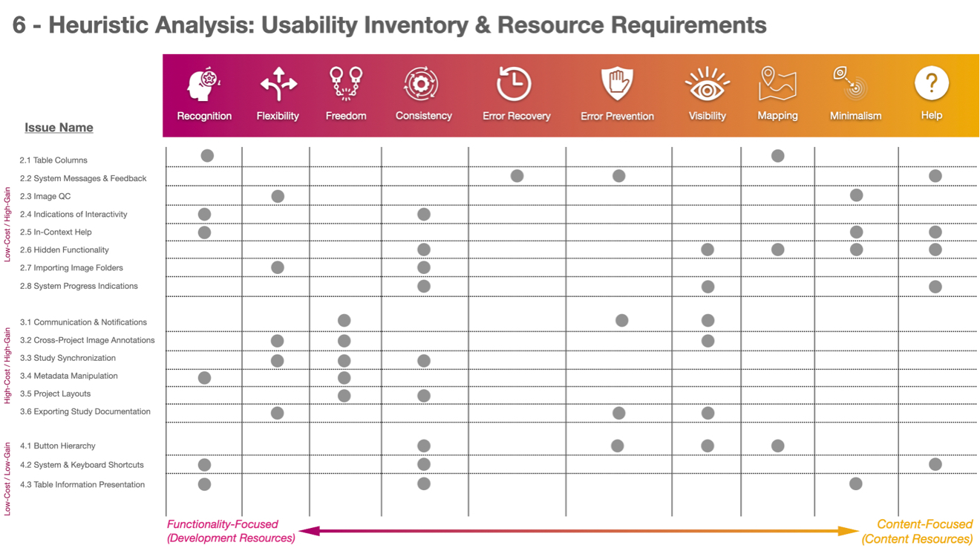
Task: Select the 2.6 Hidden Functionality row label
Action: tap(65, 250)
